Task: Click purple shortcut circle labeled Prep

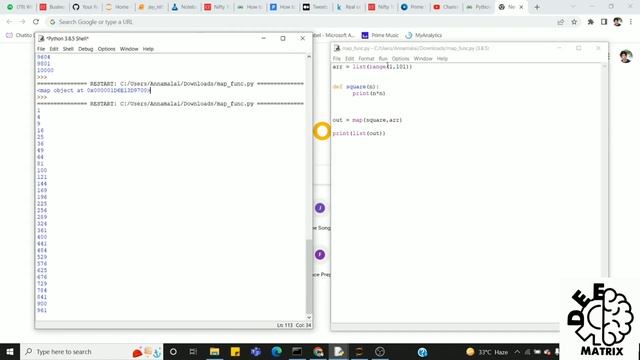Action: point(320,255)
